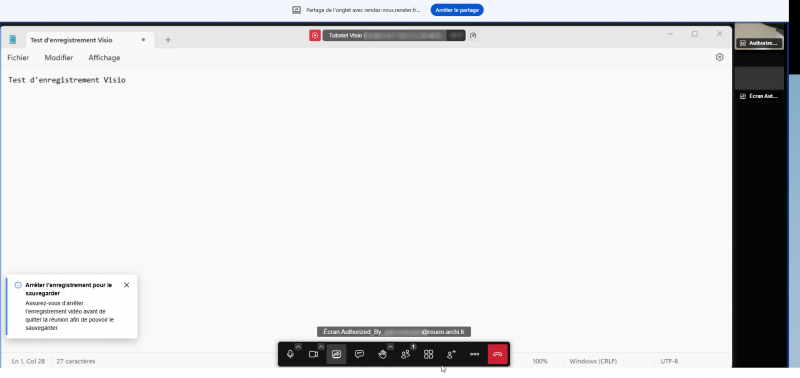Viewport: 800px width, 378px height.
Task: Expand audio options chevron above microphone
Action: pos(298,347)
